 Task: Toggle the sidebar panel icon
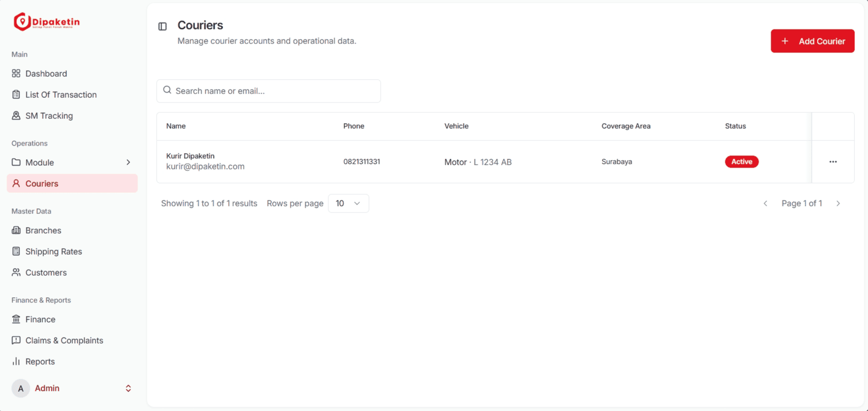(162, 27)
